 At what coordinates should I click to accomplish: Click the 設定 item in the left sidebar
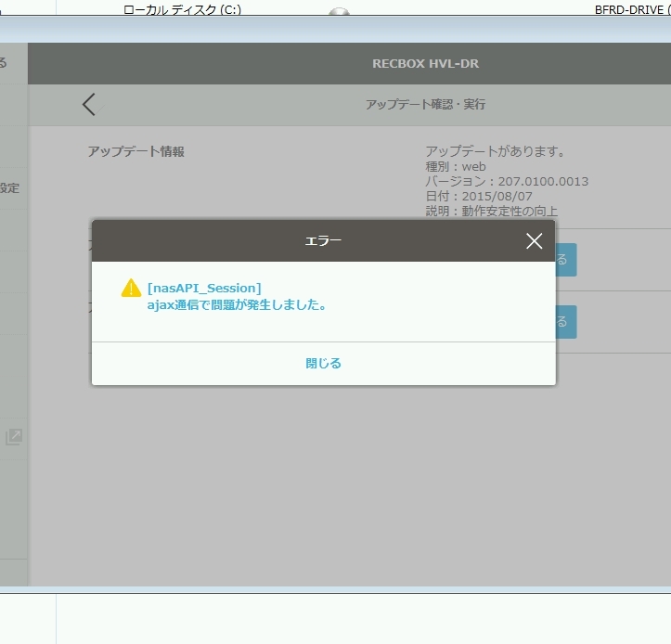point(9,187)
